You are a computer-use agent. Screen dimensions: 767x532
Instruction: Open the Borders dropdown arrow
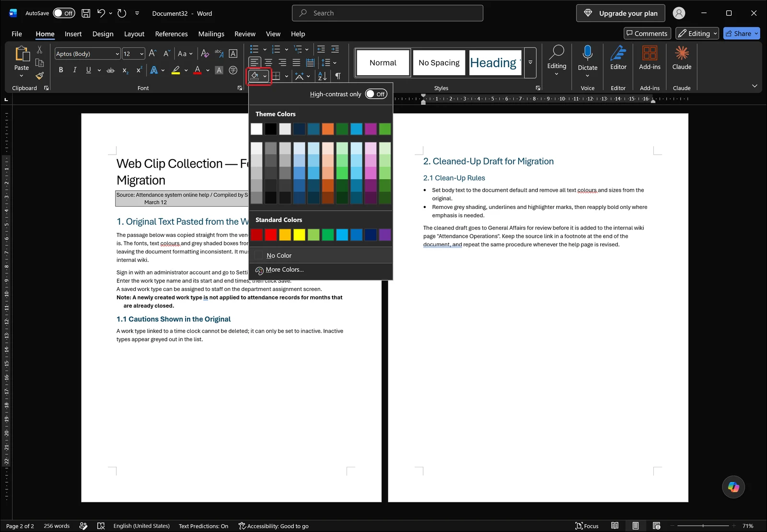pyautogui.click(x=286, y=76)
